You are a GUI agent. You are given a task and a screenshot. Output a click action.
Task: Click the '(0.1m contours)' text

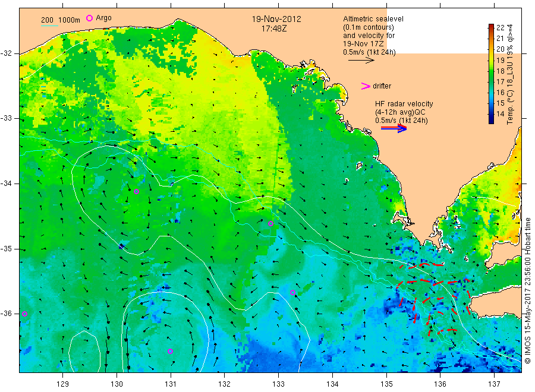(368, 27)
